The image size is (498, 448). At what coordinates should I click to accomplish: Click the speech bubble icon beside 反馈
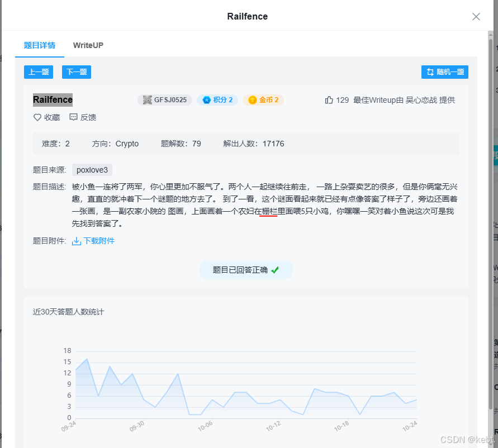[73, 117]
